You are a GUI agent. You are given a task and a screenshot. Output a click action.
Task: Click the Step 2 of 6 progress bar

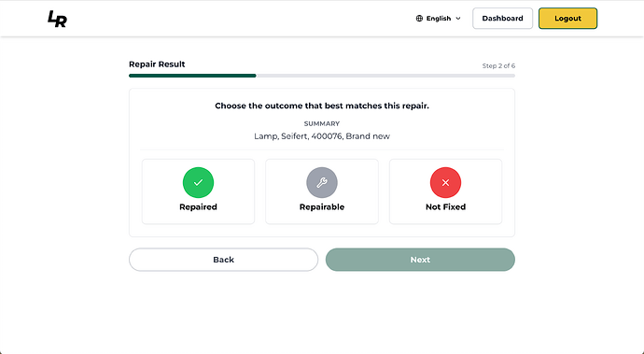322,76
